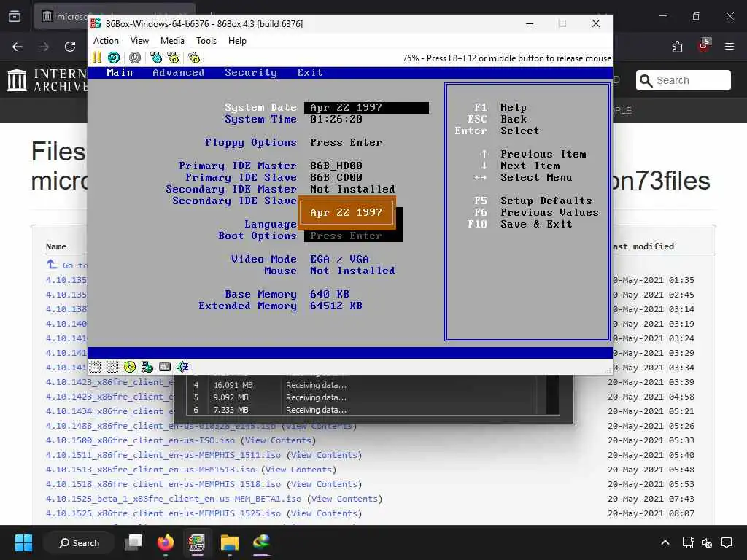Open the Help menu in 86Box
747x560 pixels.
click(x=237, y=41)
